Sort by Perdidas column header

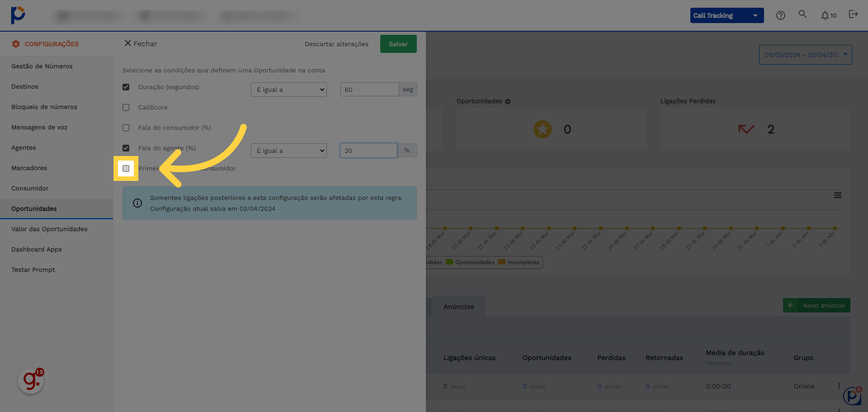[x=611, y=358]
